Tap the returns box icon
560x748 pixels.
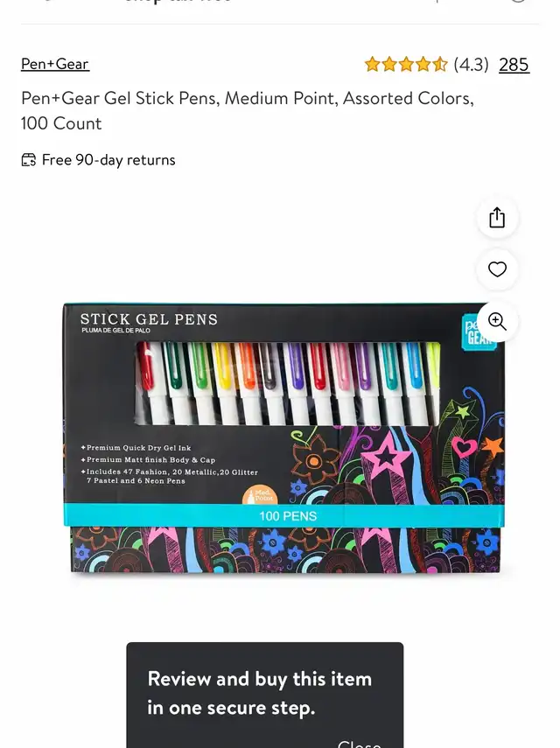click(x=29, y=160)
